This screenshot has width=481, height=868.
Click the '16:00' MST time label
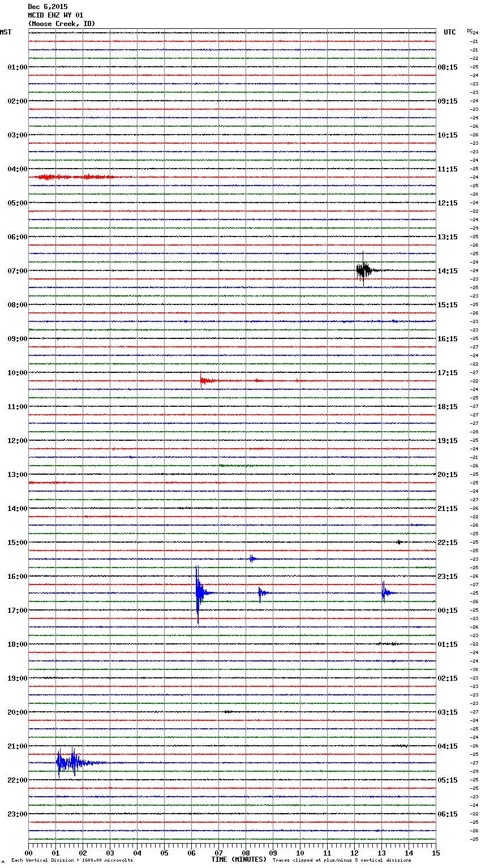18,577
